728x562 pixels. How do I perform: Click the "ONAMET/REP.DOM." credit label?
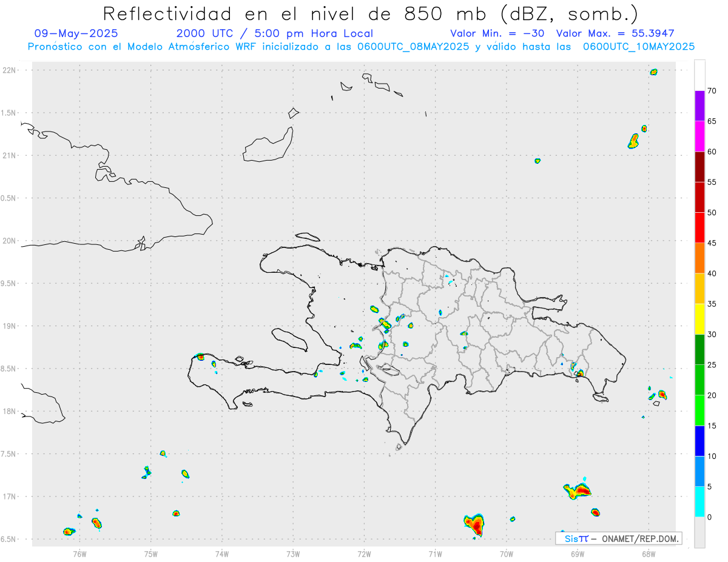click(x=640, y=538)
